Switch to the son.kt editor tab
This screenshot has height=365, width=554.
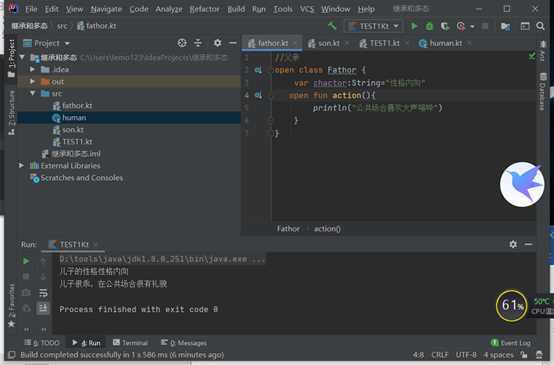[x=324, y=43]
